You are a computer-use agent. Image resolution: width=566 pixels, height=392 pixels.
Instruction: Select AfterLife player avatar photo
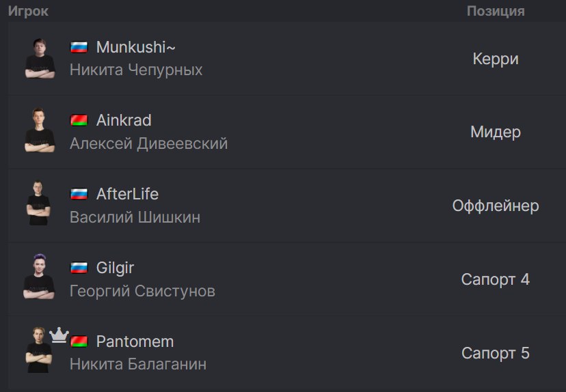click(x=38, y=204)
